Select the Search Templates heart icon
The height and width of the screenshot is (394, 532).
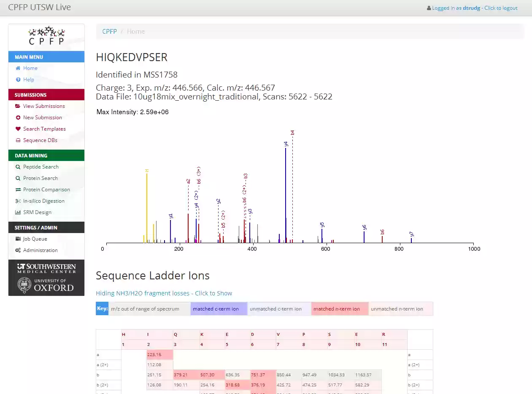point(18,129)
